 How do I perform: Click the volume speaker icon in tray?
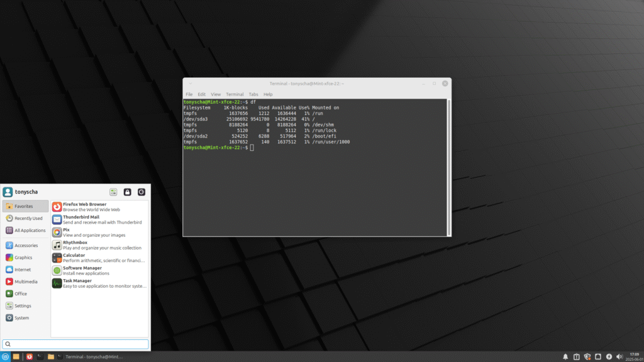point(619,357)
